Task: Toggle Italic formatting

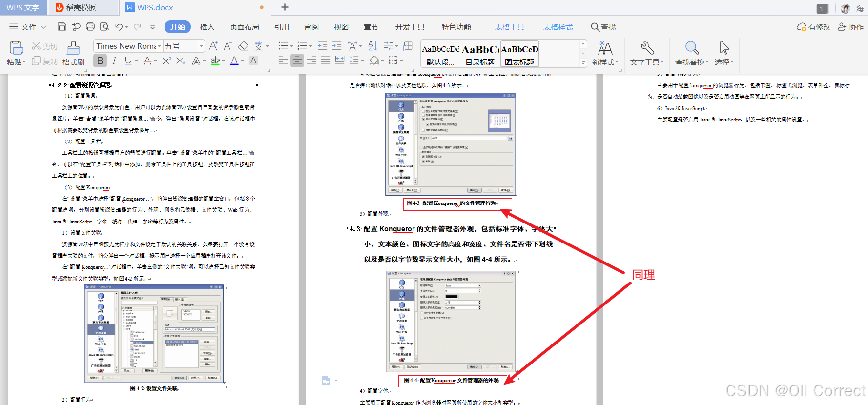Action: (114, 61)
